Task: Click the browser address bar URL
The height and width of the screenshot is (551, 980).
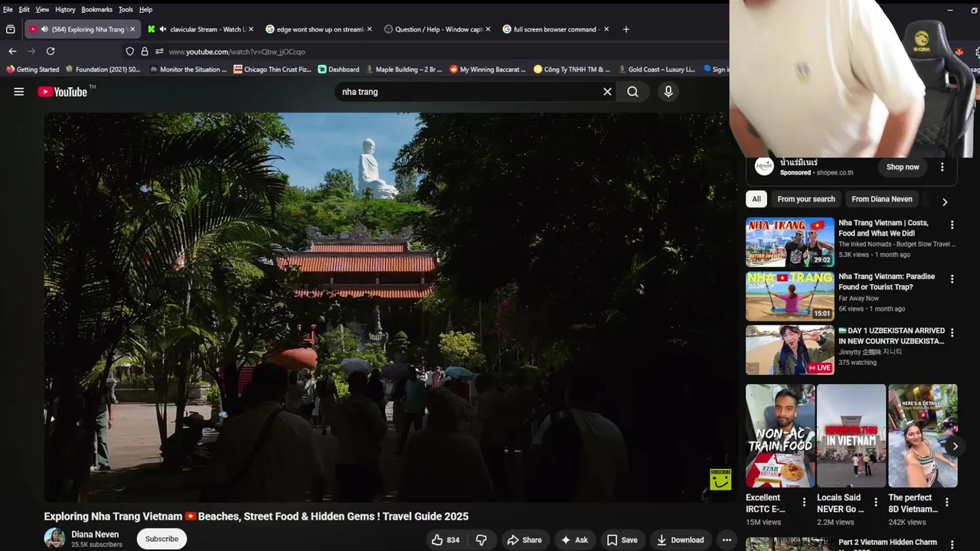Action: click(x=237, y=51)
